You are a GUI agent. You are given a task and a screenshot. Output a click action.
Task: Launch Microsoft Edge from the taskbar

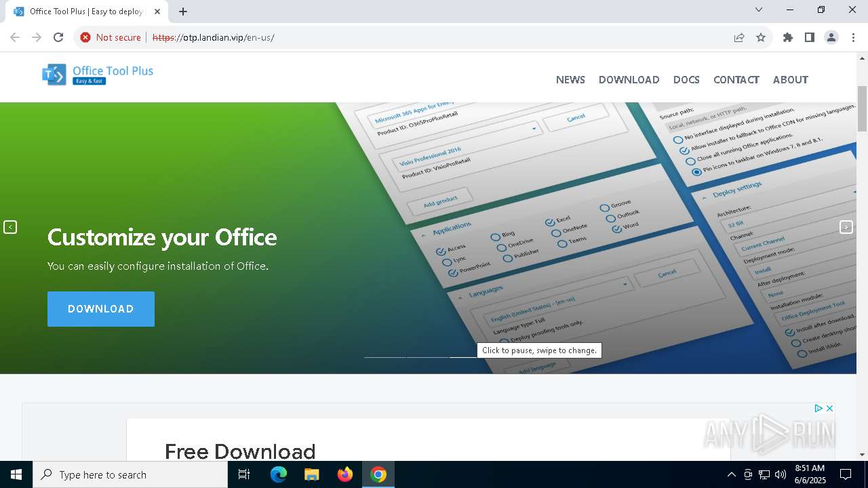[279, 474]
